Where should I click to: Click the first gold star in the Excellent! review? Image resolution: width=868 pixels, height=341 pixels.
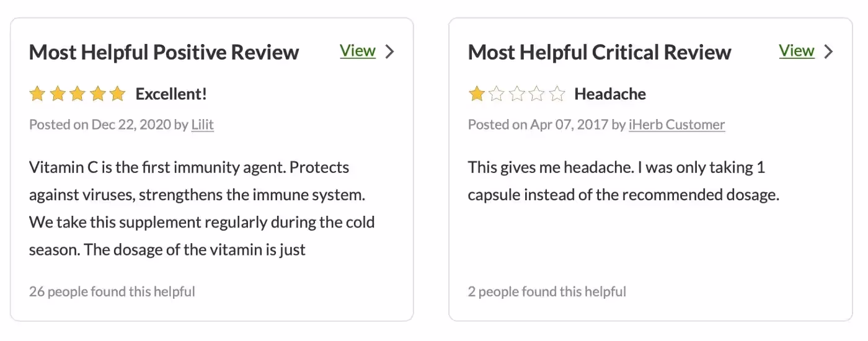pyautogui.click(x=37, y=94)
